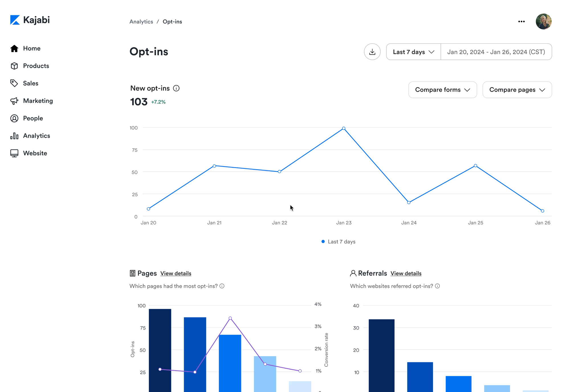Image resolution: width=570 pixels, height=392 pixels.
Task: Select the Jan 23 peak data point
Action: tap(344, 129)
